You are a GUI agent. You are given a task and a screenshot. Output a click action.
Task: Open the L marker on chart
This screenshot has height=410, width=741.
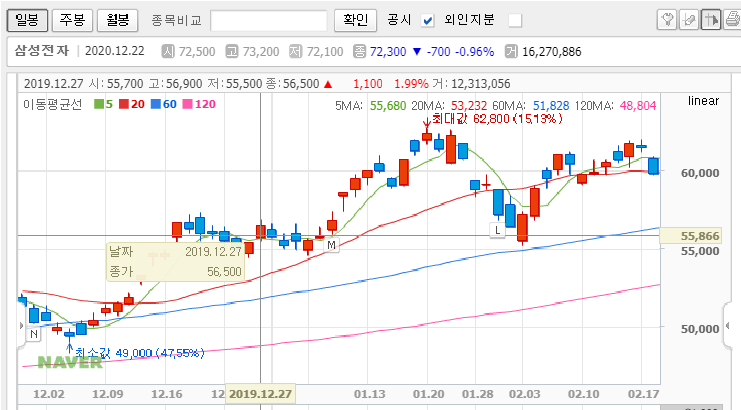(x=497, y=231)
